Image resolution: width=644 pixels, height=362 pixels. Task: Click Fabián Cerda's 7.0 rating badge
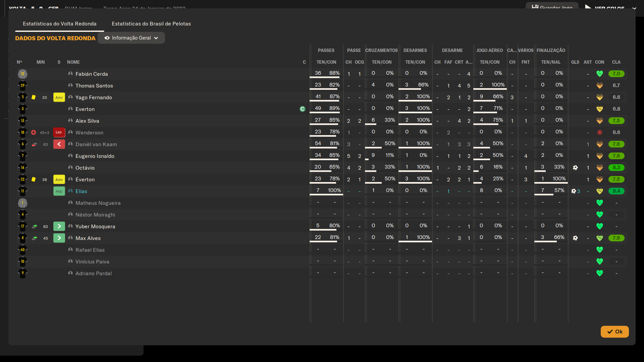[616, 74]
